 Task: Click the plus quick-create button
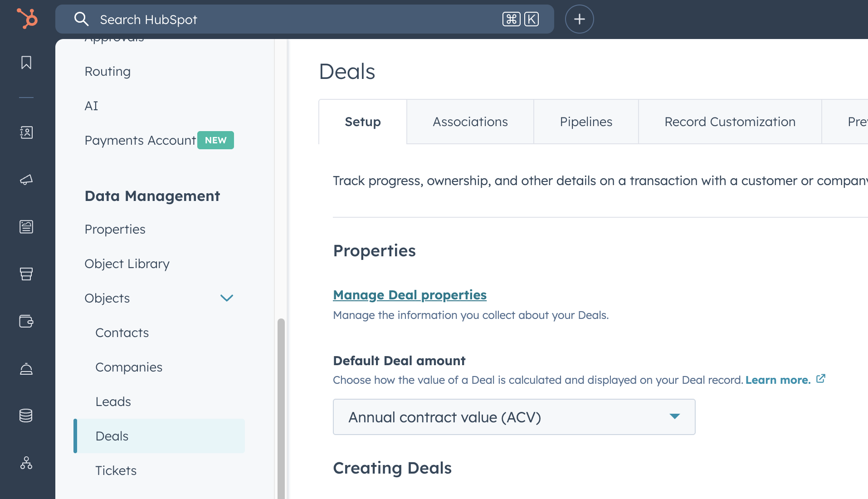coord(579,19)
